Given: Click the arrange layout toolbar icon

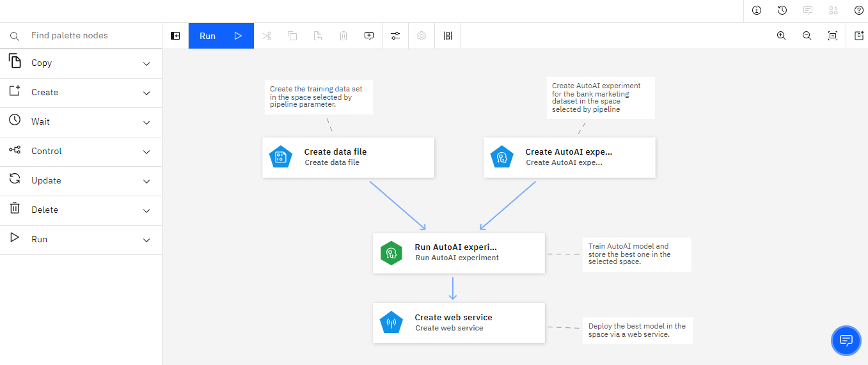Looking at the screenshot, I should (x=448, y=36).
